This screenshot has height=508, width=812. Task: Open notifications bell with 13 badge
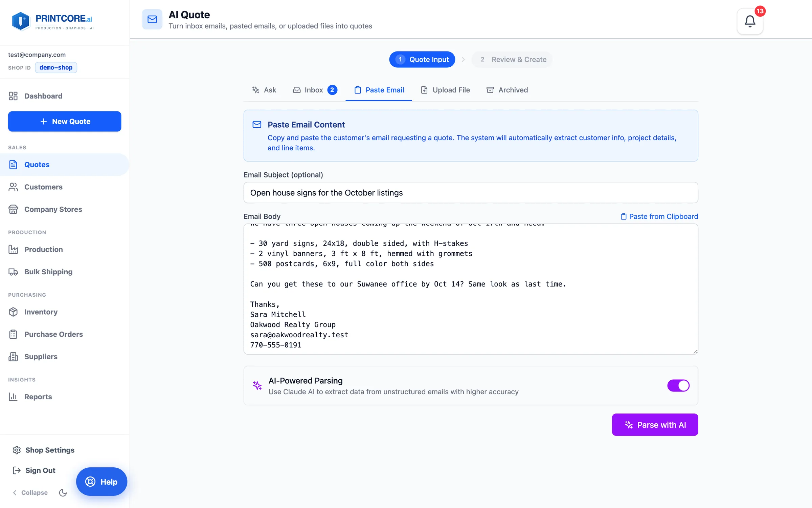[750, 21]
